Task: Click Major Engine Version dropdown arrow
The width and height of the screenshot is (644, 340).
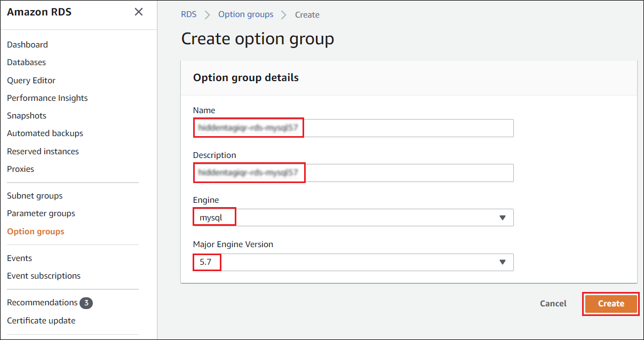Action: click(502, 263)
